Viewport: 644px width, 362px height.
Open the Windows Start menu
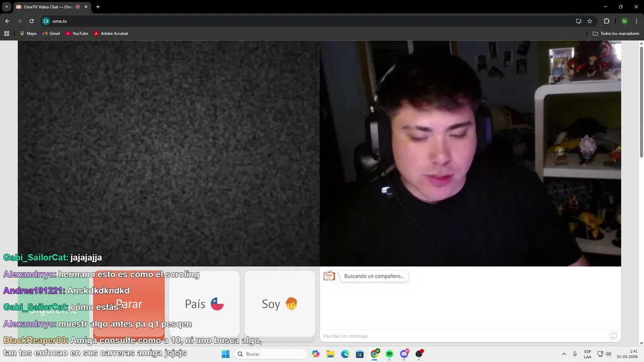click(x=225, y=354)
